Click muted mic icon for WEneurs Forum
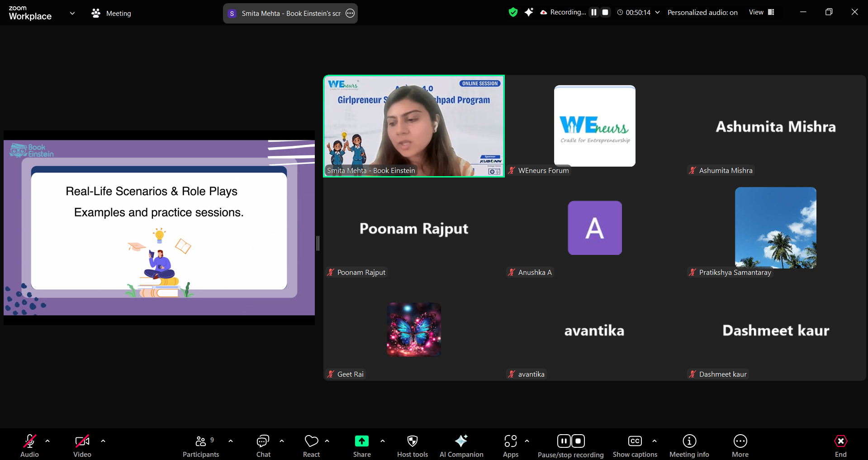This screenshot has width=868, height=460. click(512, 171)
